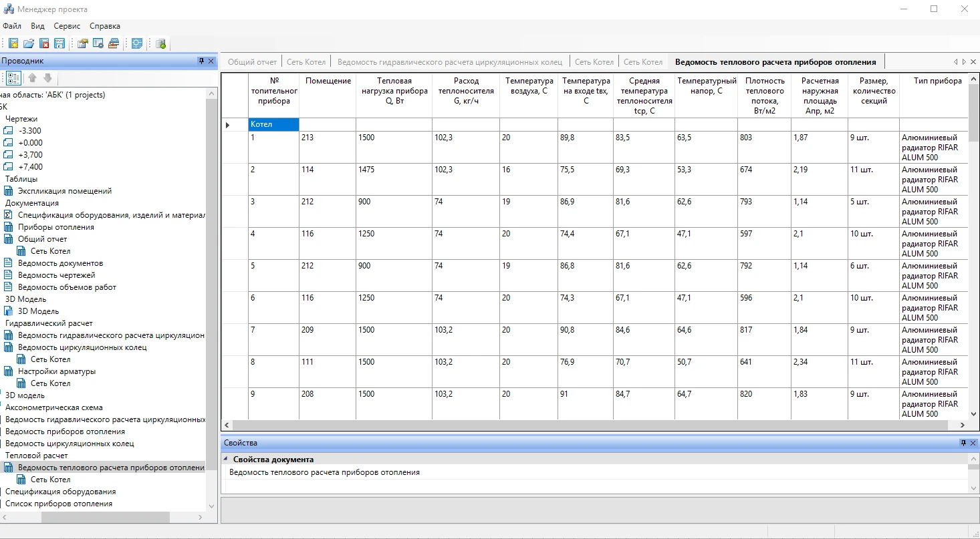Toggle the pin on the Свойства panel
The height and width of the screenshot is (539, 980).
click(963, 443)
